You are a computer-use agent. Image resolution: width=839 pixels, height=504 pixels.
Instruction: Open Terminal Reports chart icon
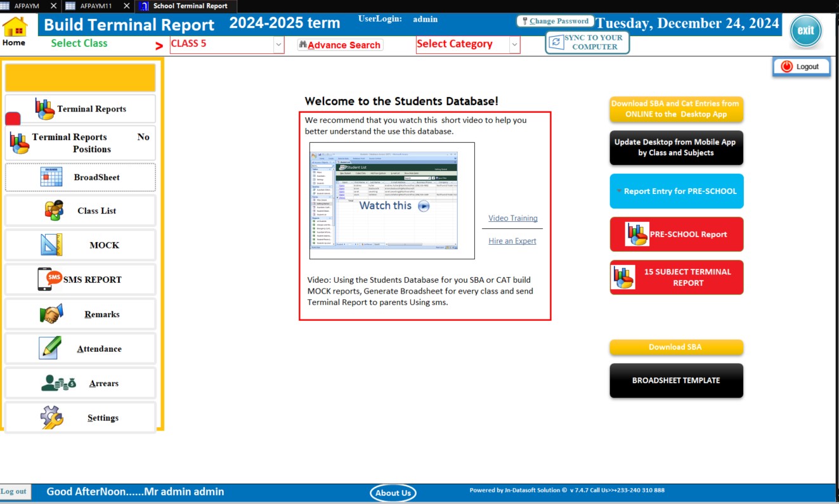[44, 109]
